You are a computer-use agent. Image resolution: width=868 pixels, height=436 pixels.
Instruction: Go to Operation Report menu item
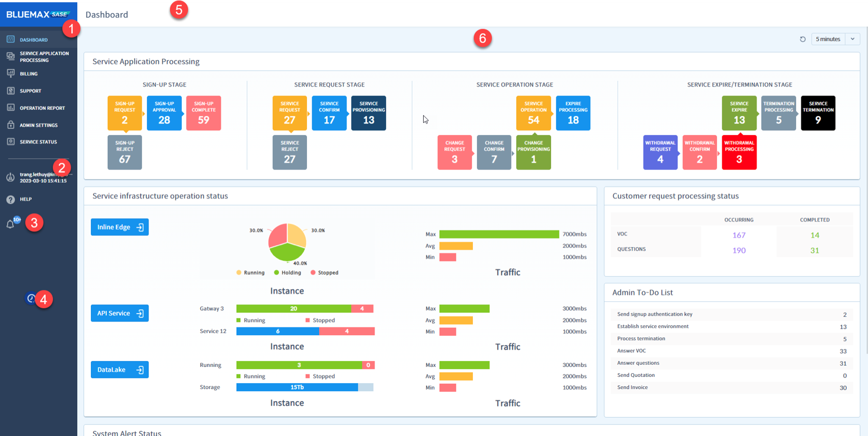click(x=42, y=108)
